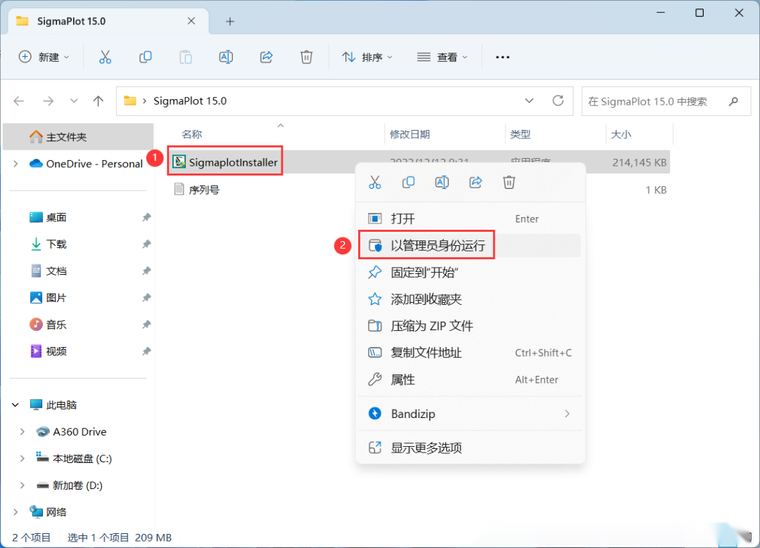Open the 排序 (Sort) dropdown
This screenshot has height=548, width=760.
click(367, 57)
